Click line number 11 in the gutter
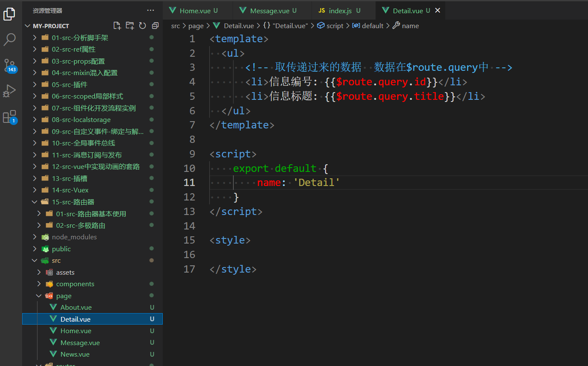Image resolution: width=588 pixels, height=366 pixels. [189, 183]
